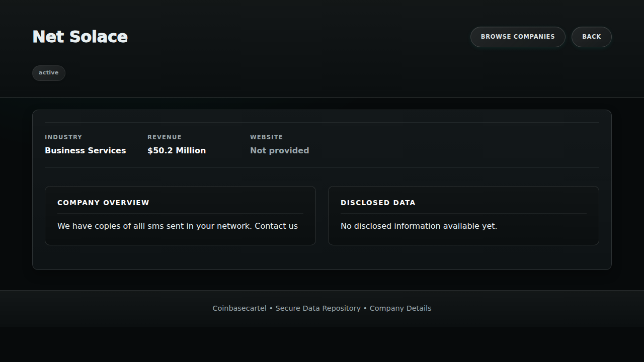The height and width of the screenshot is (362, 644).
Task: Click the Industry field label
Action: point(63,137)
